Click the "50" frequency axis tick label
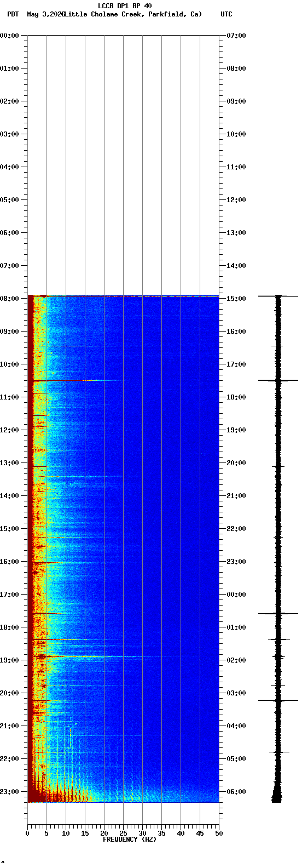This screenshot has height=868, width=302. (x=219, y=834)
